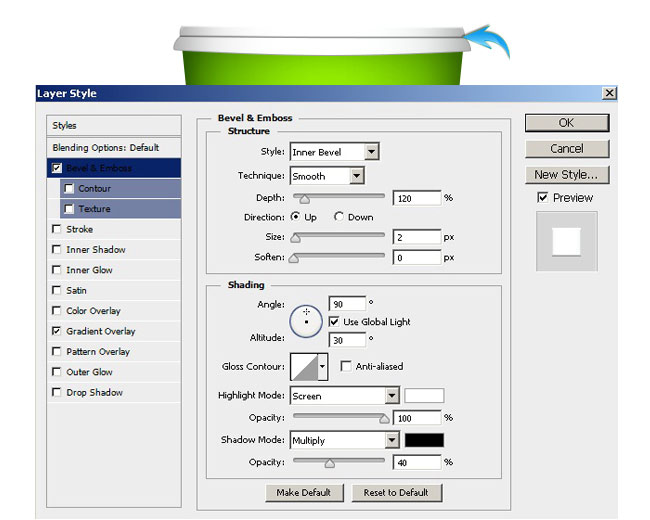The height and width of the screenshot is (520, 650).
Task: Uncheck the Bevel & Emboss checkbox
Action: tap(57, 168)
